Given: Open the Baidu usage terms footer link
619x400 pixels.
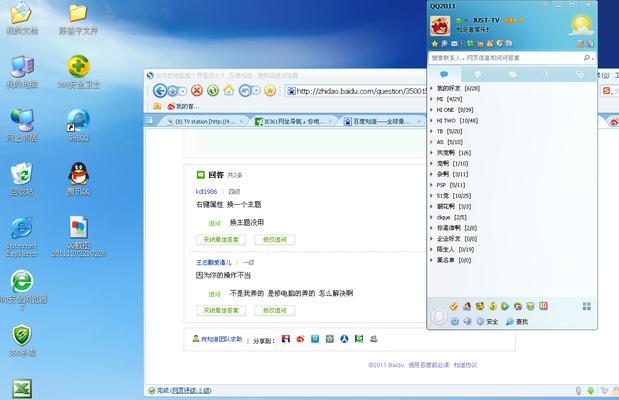Looking at the screenshot, I should [429, 365].
